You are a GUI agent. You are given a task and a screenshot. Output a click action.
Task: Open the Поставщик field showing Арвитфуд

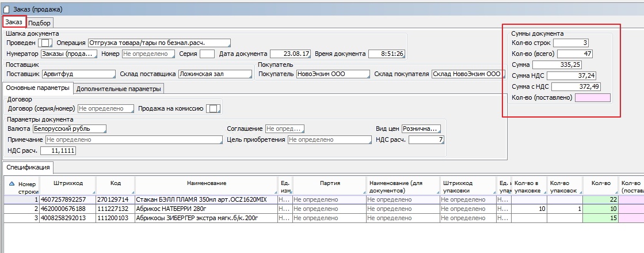click(78, 74)
